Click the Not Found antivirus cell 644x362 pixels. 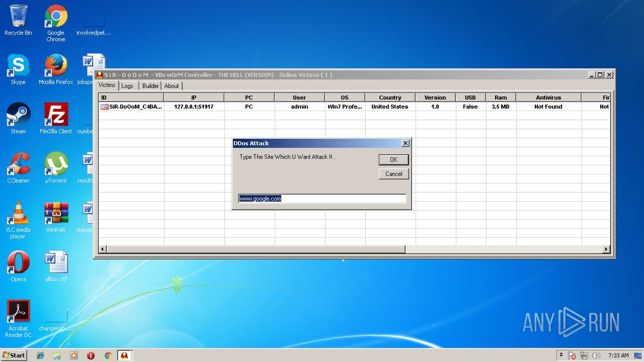click(x=548, y=107)
